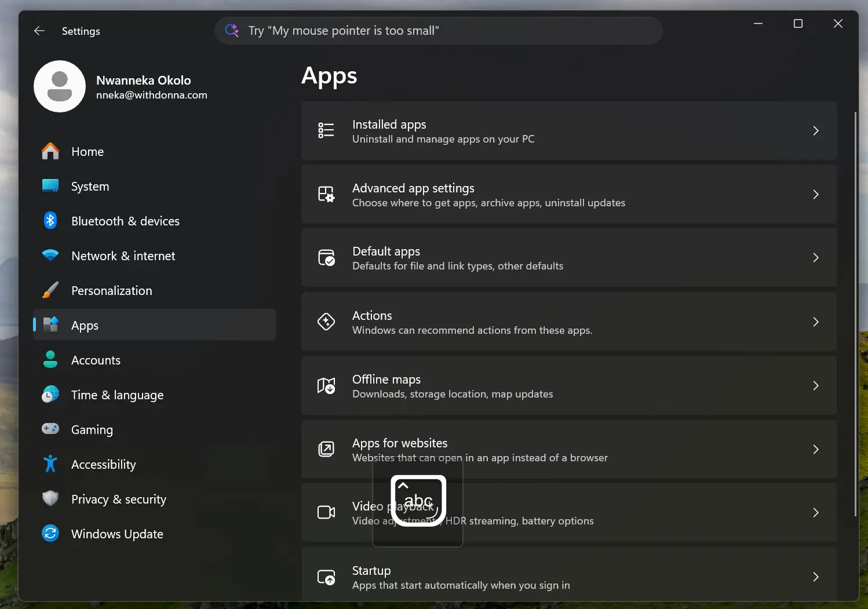Image resolution: width=868 pixels, height=609 pixels.
Task: Click the Video playback camera icon
Action: tap(326, 512)
